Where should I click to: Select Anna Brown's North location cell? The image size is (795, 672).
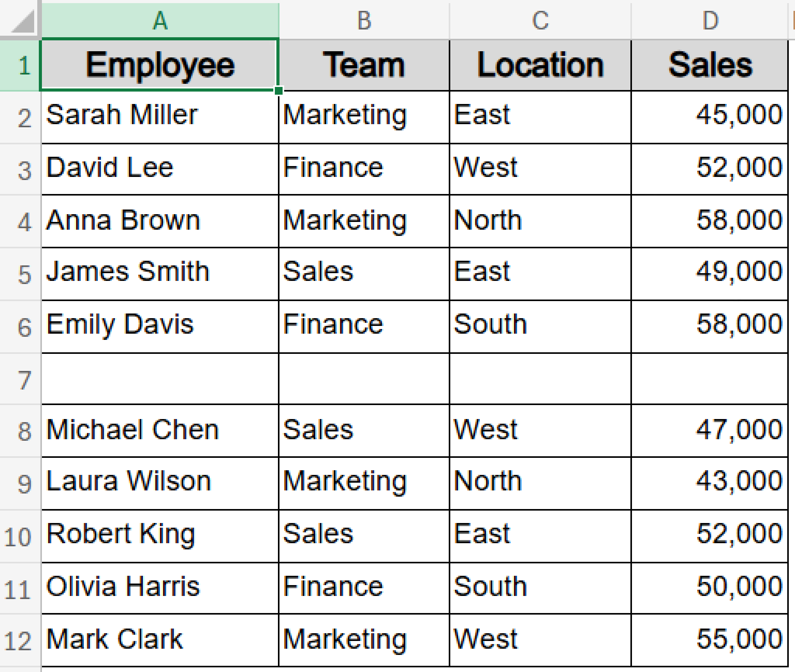[x=540, y=220]
